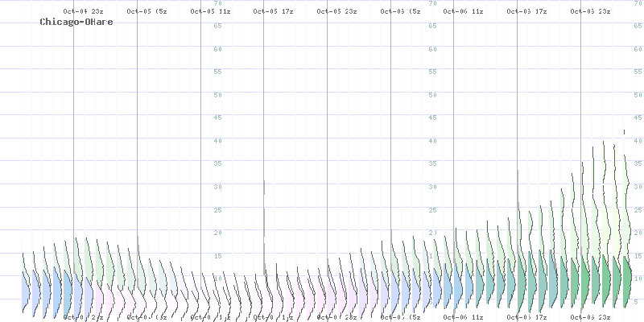Click the top Oct-06 23z time label

tap(590, 11)
